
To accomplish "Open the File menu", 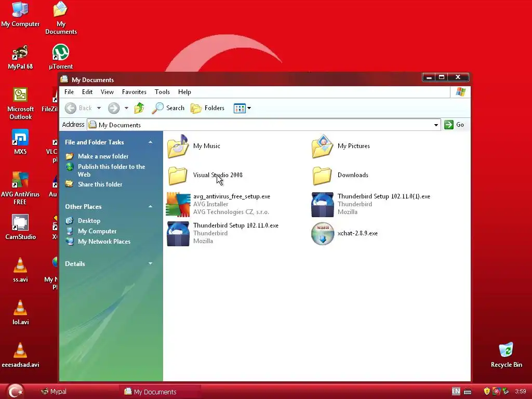I will coord(69,92).
